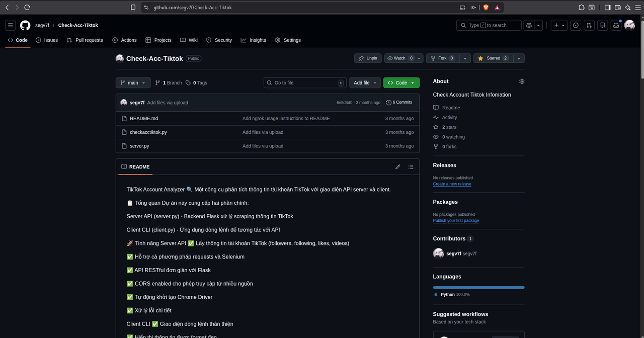
Task: Open the browser extensions puzzle icon
Action: (x=582, y=8)
